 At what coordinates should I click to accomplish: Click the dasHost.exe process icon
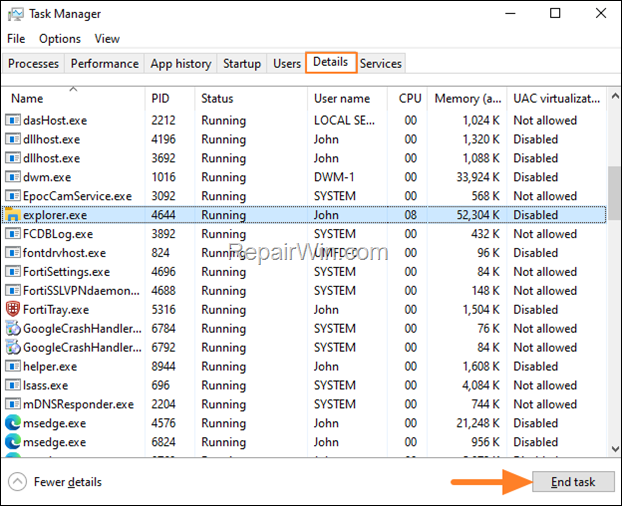click(13, 120)
